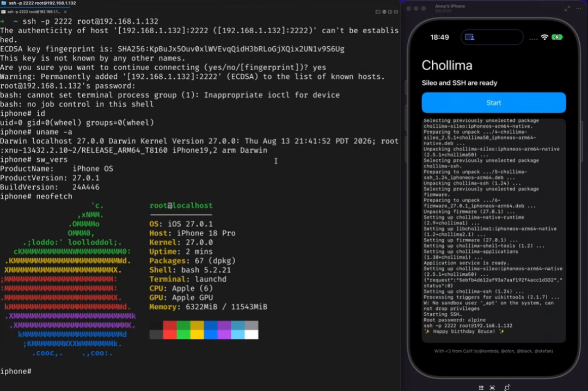Click the Calif.io credits footer text
Screen dimensions: 588x391
[x=493, y=351]
